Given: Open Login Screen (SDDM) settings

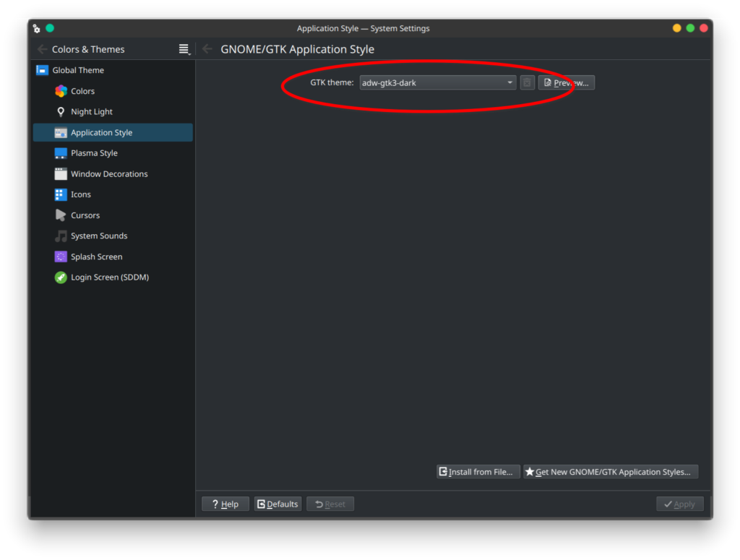Looking at the screenshot, I should click(x=109, y=277).
